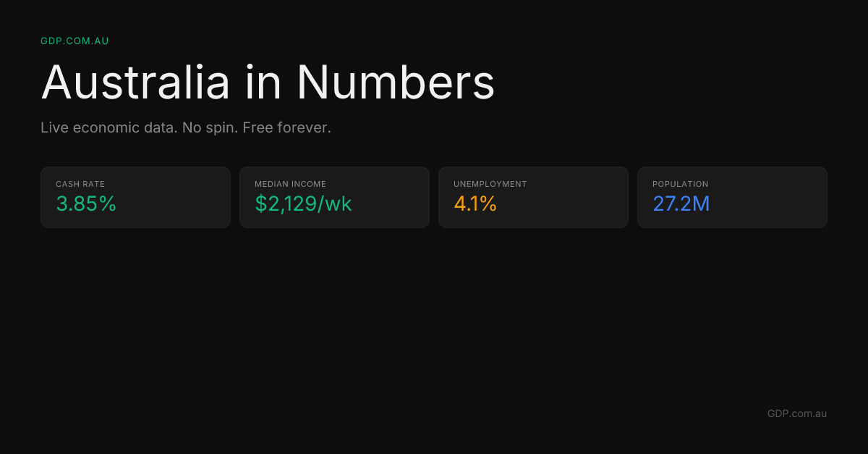Click the $2,129/wk income value
Viewport: 868px width, 454px height.
click(303, 204)
